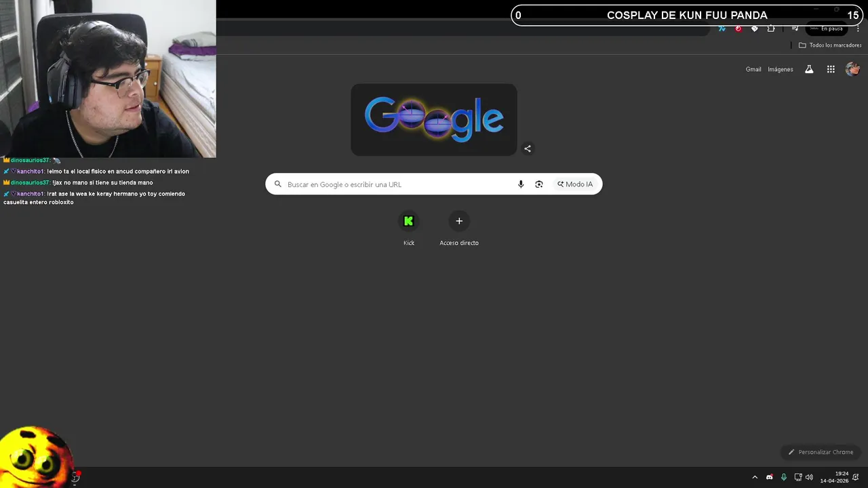Image resolution: width=868 pixels, height=488 pixels.
Task: Open the media controls music icon
Action: (x=795, y=28)
